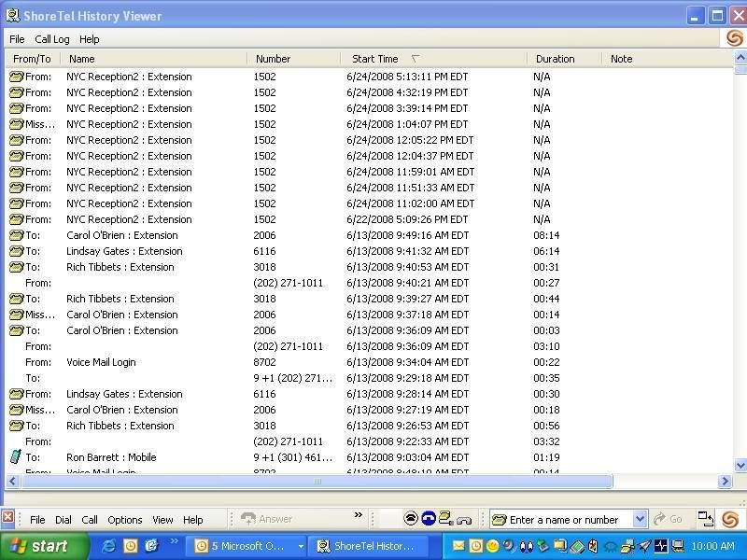Click the horizontal scrollbar right arrow
This screenshot has width=747, height=560.
[726, 481]
